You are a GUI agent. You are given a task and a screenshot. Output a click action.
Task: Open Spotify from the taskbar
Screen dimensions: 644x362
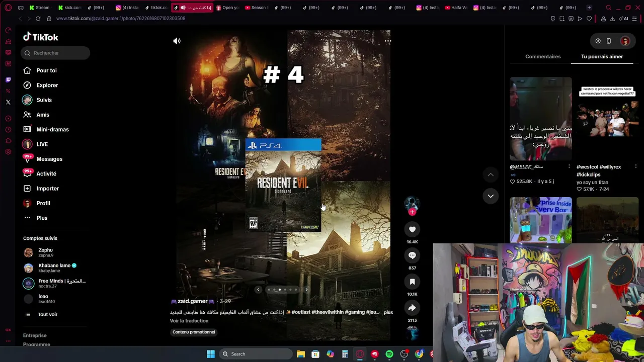click(389, 354)
